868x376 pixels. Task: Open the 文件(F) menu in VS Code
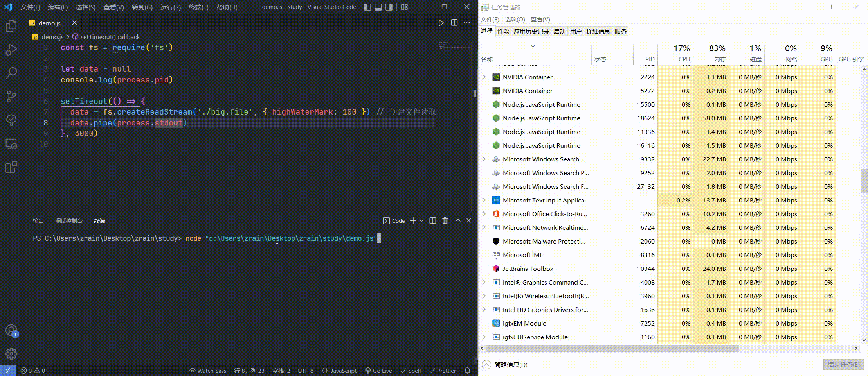[x=30, y=7]
